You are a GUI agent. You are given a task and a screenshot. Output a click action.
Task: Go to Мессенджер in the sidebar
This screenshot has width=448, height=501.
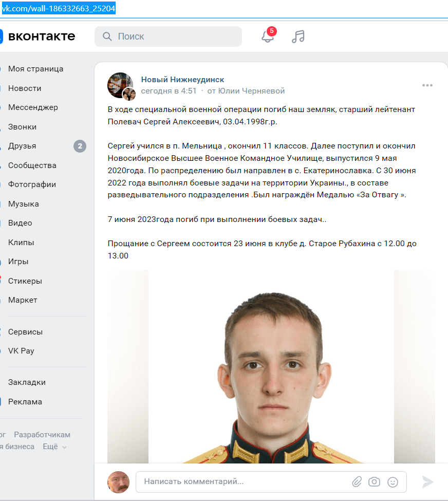click(33, 107)
